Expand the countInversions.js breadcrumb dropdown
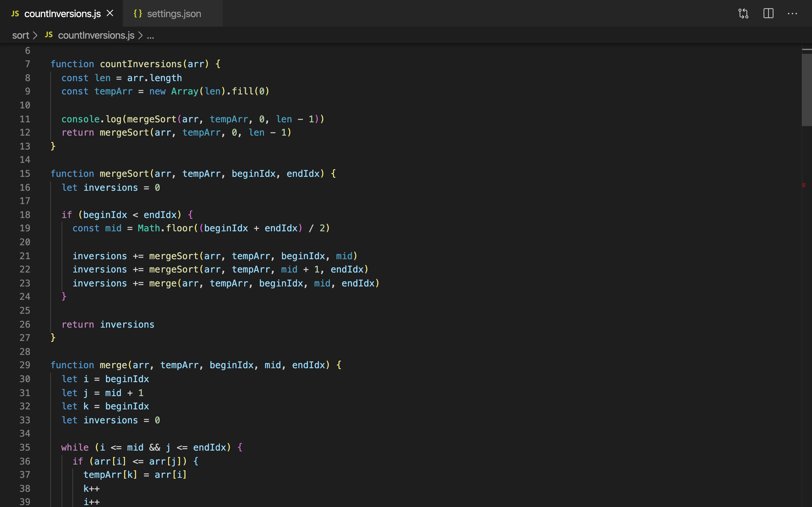 [x=96, y=35]
